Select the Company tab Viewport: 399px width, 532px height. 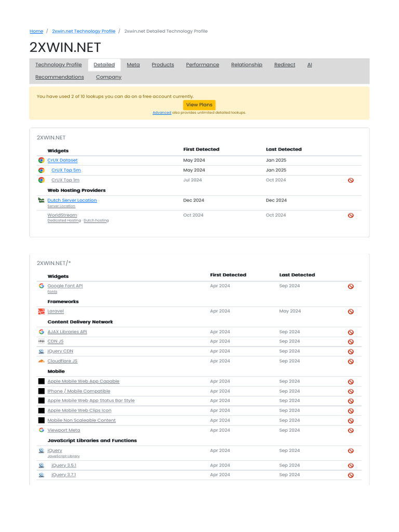109,77
